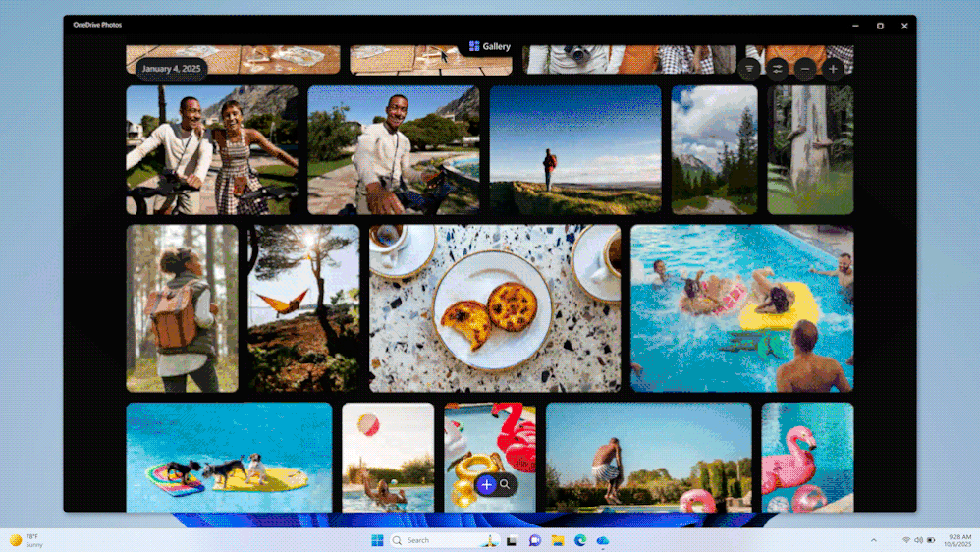This screenshot has height=552, width=980.
Task: Open the camera around neck photo in top row
Action: [629, 59]
